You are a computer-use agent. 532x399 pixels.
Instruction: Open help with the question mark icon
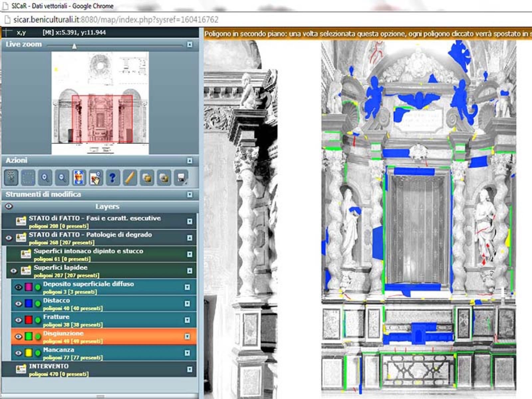click(113, 178)
